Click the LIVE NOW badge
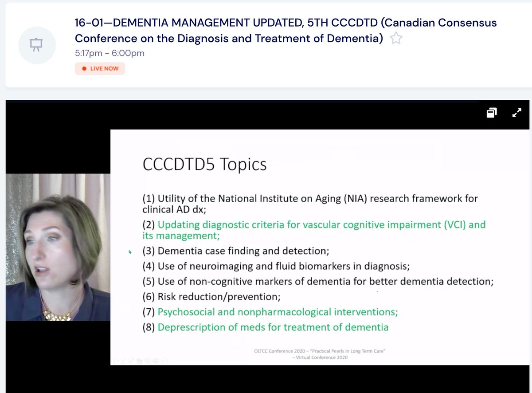The width and height of the screenshot is (532, 393). click(x=100, y=68)
